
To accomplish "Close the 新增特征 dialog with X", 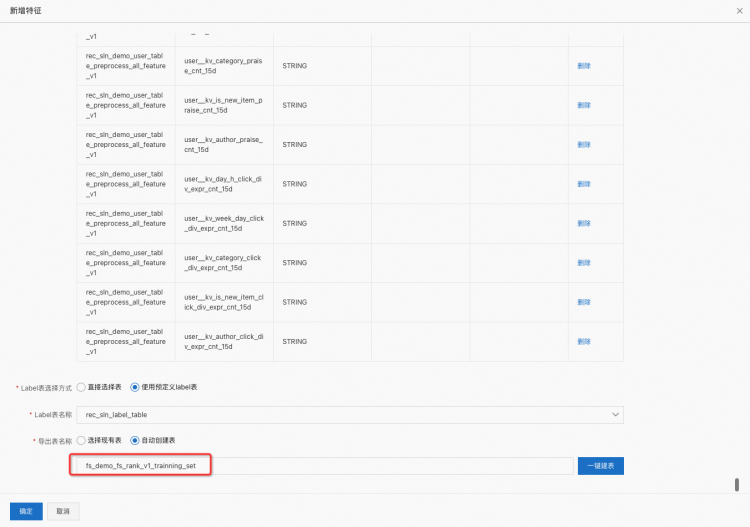I will (x=739, y=9).
